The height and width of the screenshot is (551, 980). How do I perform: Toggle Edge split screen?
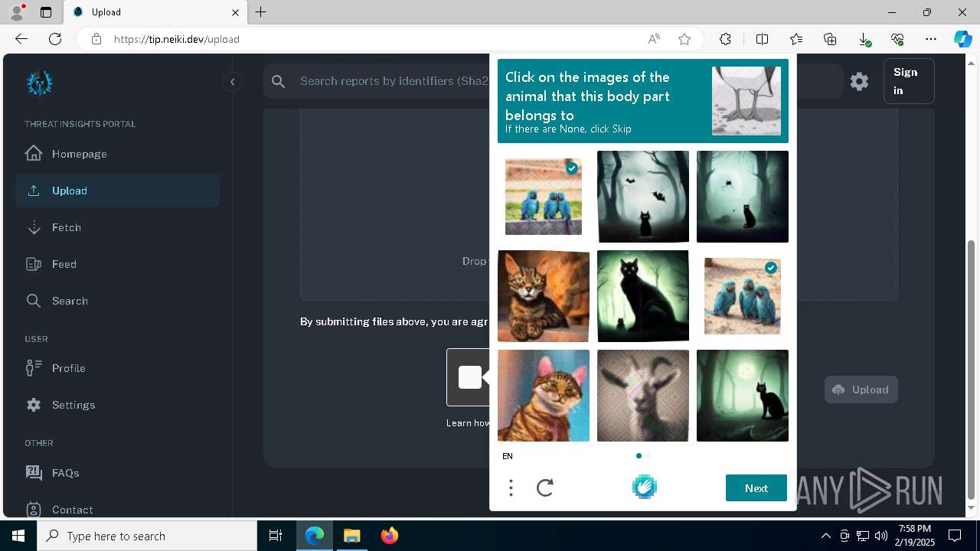click(x=763, y=39)
